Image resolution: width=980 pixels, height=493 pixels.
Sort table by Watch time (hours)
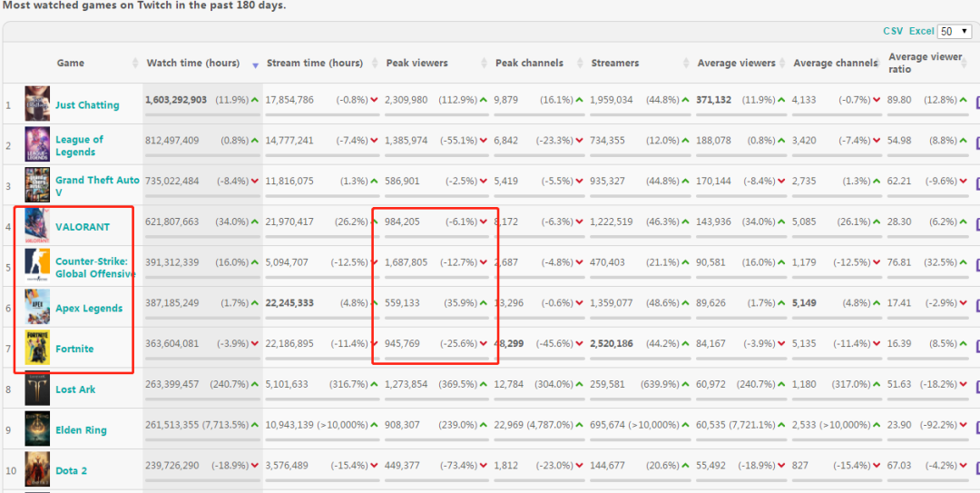(x=192, y=64)
